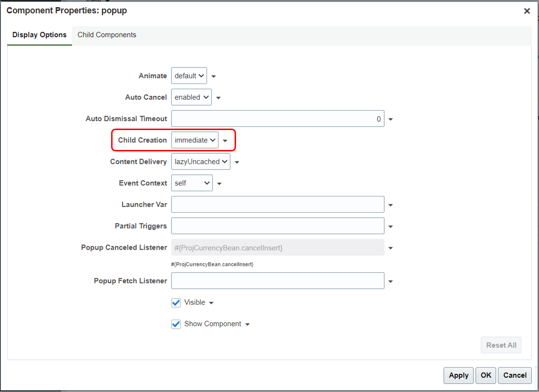This screenshot has width=539, height=392.
Task: Open the arrow menu beside Child Creation
Action: click(225, 140)
